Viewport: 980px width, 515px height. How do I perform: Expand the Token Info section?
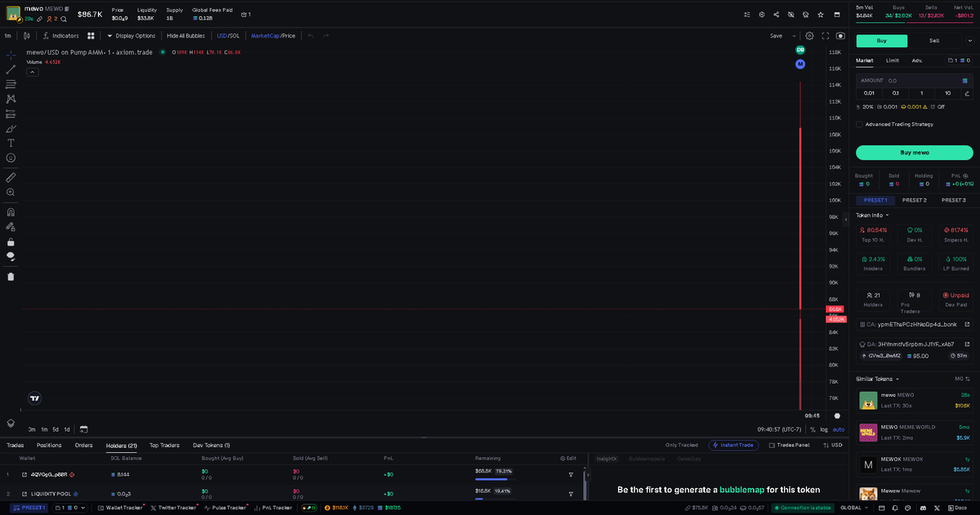pyautogui.click(x=872, y=215)
